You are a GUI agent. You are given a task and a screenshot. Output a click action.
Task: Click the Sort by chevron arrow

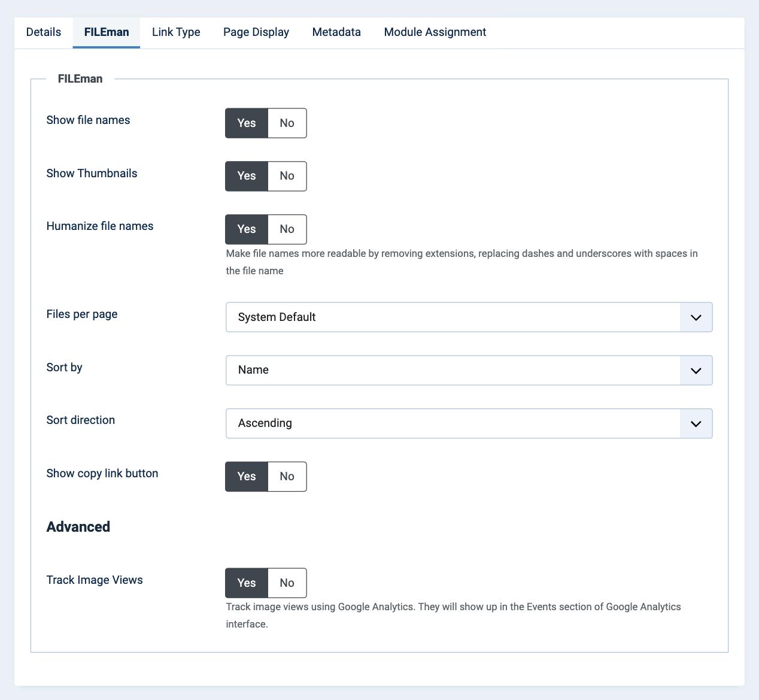(x=696, y=371)
